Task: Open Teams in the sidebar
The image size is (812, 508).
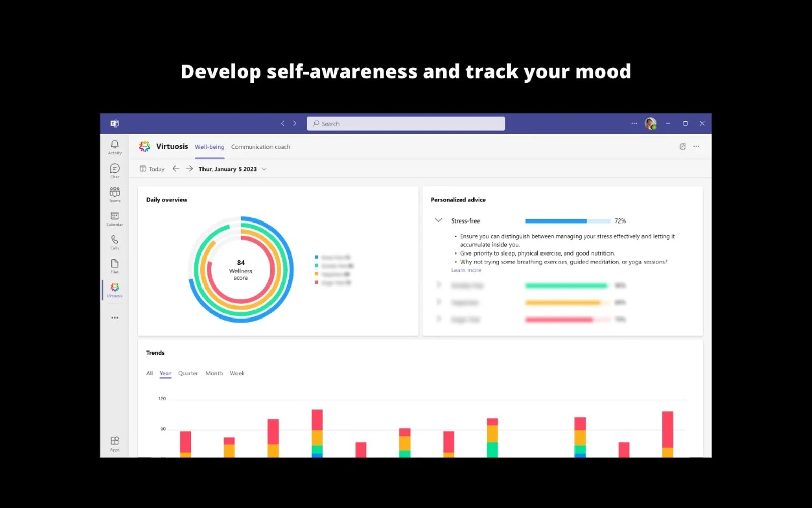Action: click(115, 195)
